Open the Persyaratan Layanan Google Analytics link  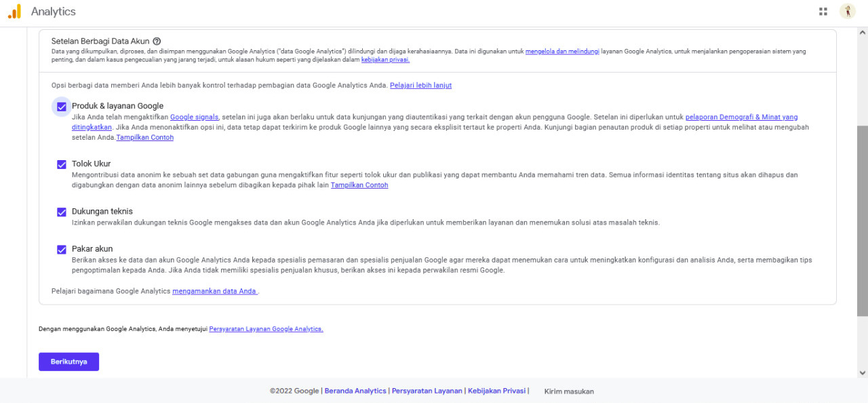(x=266, y=329)
